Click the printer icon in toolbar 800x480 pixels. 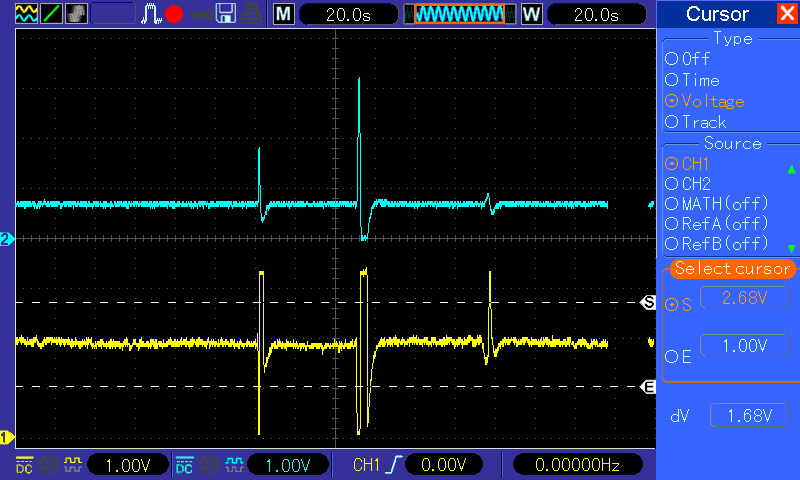coord(251,14)
